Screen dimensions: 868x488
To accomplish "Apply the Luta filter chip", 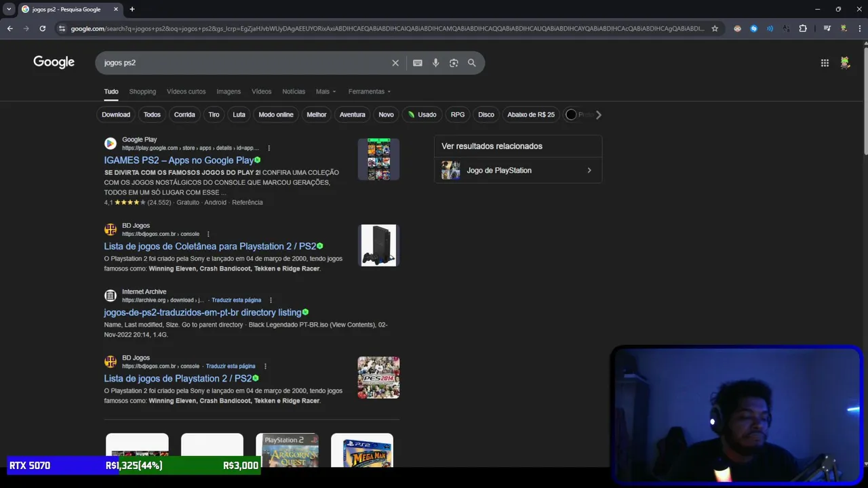I will 239,115.
